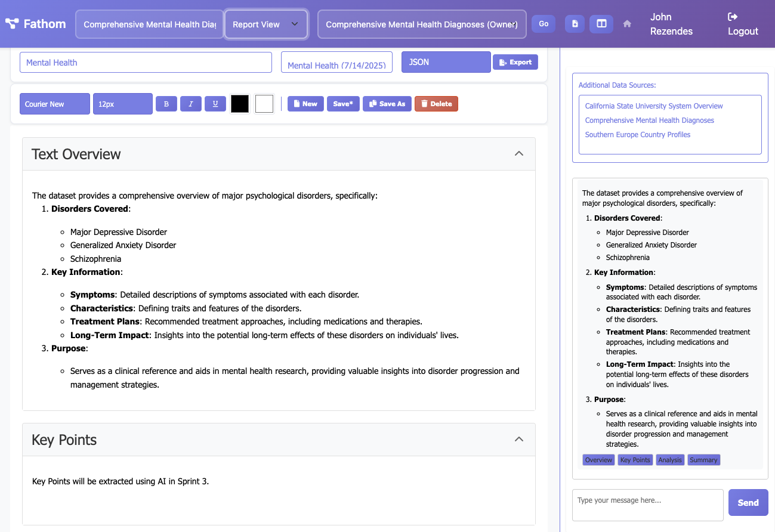775x532 pixels.
Task: Open the Report View dropdown
Action: (x=266, y=24)
